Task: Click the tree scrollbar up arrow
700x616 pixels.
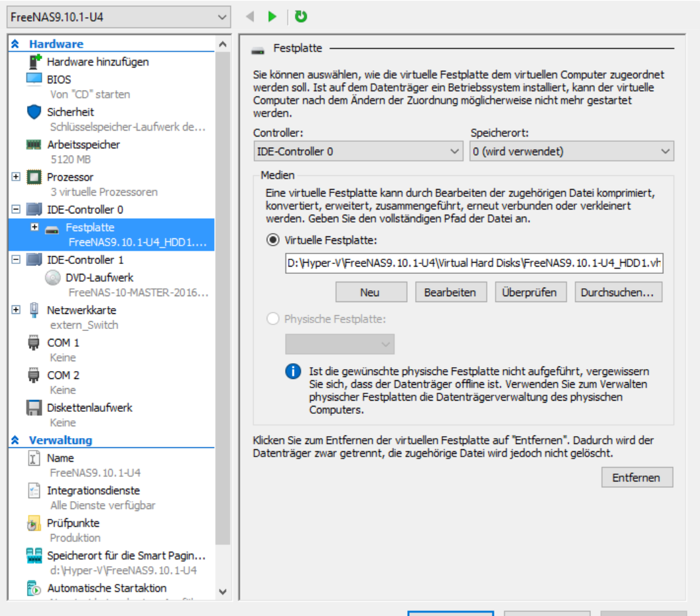Action: [223, 44]
